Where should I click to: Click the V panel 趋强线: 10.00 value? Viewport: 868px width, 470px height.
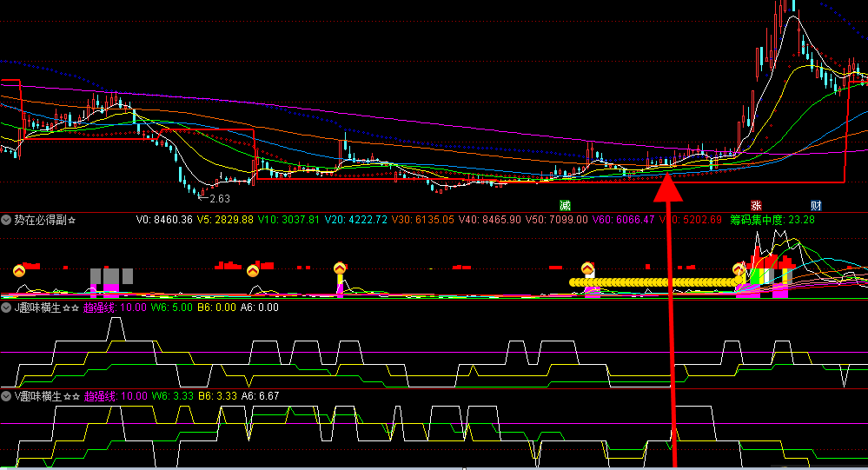click(x=116, y=396)
